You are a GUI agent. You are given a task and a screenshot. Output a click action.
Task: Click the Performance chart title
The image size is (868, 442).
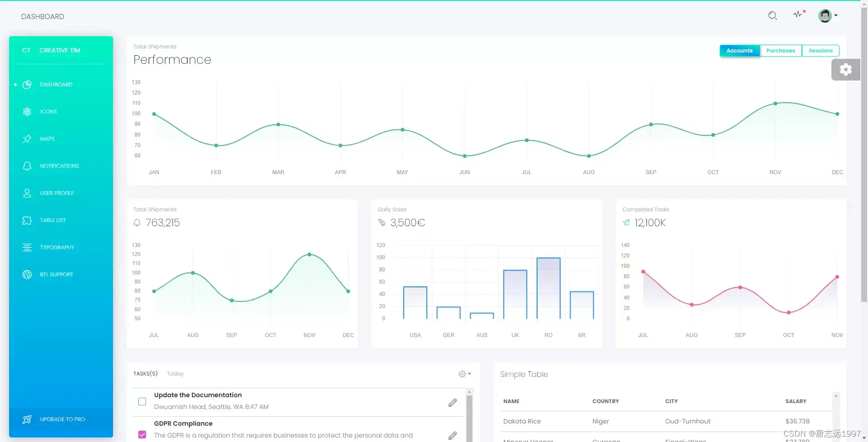pyautogui.click(x=172, y=60)
